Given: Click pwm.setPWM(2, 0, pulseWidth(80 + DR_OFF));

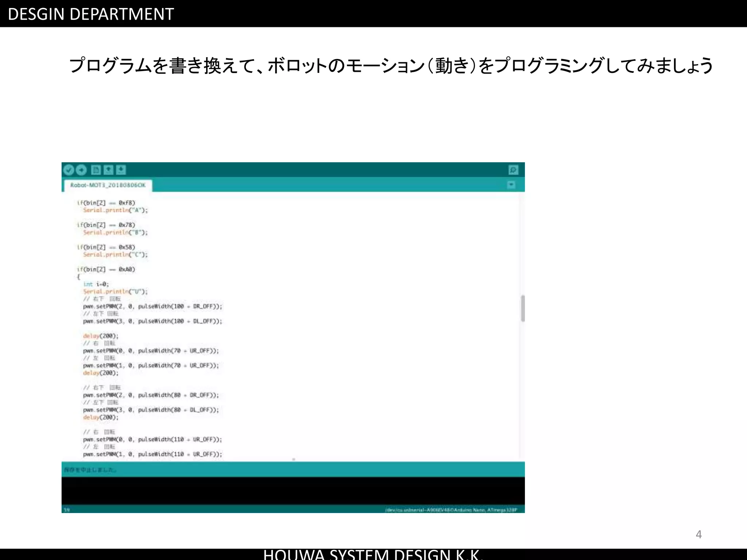Looking at the screenshot, I should click(x=151, y=395).
